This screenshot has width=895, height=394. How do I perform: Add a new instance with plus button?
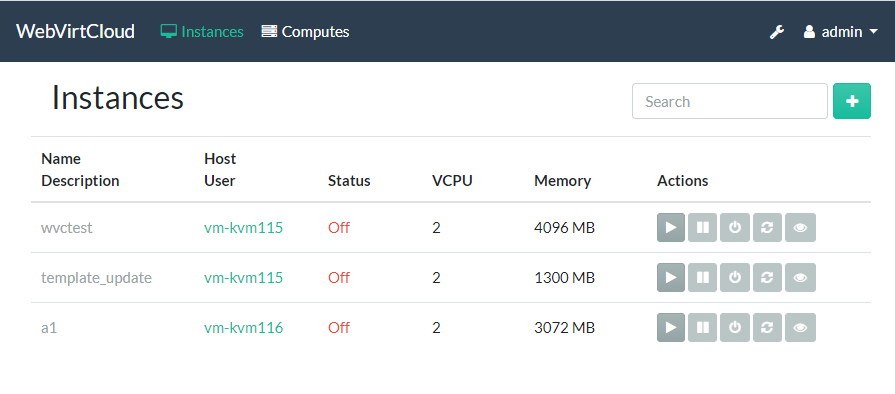[x=852, y=101]
